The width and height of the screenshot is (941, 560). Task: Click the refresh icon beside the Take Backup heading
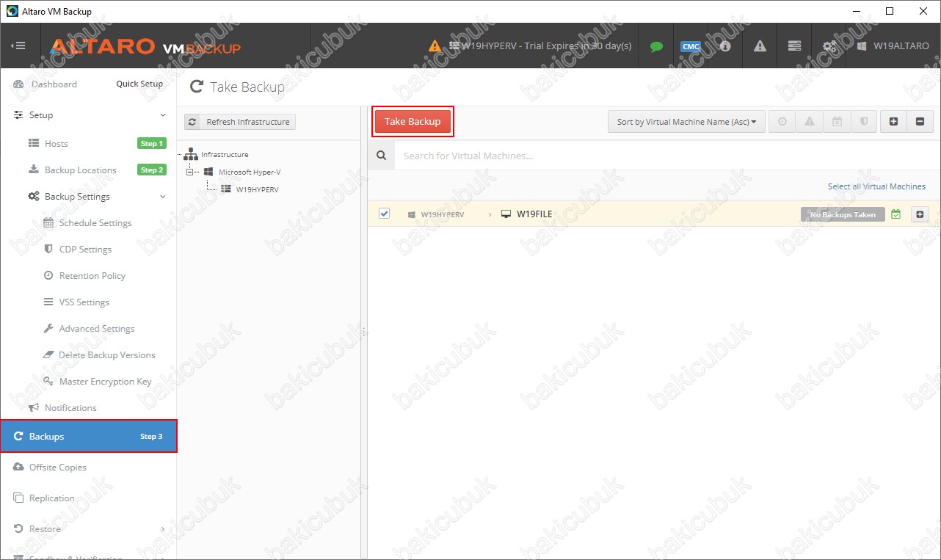pos(196,87)
